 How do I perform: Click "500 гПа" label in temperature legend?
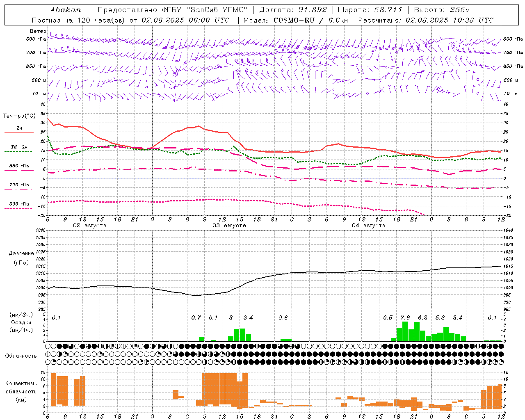point(19,204)
